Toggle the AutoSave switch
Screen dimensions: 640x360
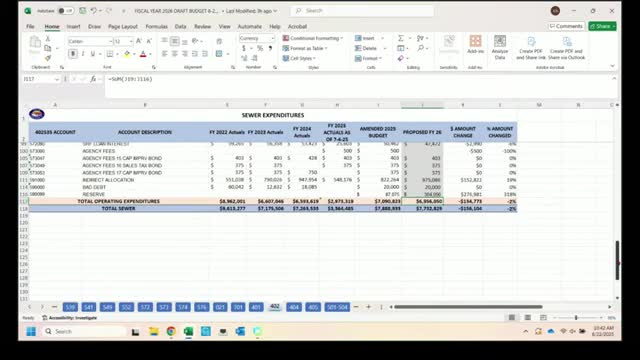[65, 11]
